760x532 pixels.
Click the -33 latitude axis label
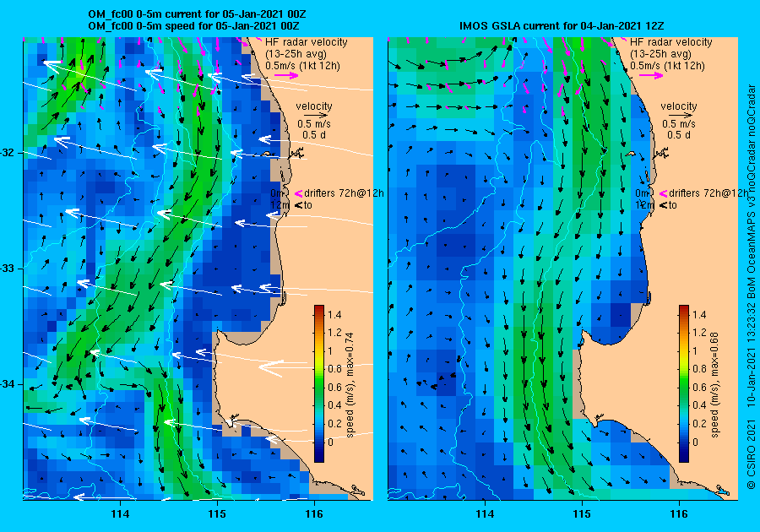click(x=8, y=269)
